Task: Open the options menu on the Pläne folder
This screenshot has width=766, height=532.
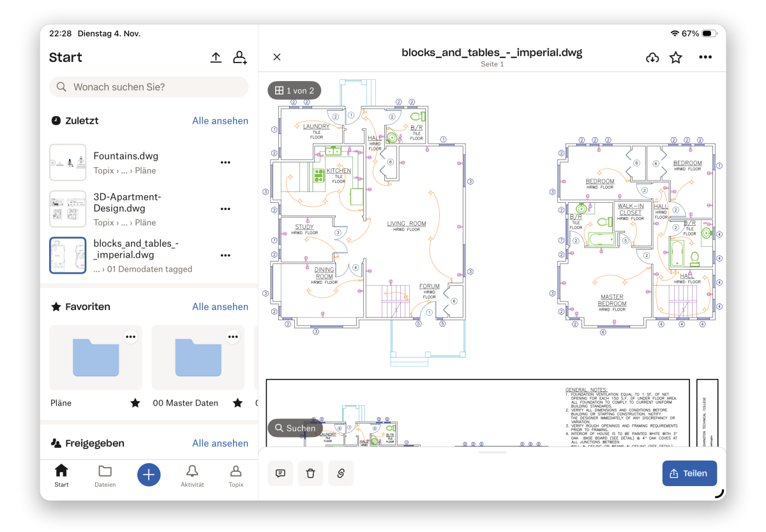Action: [x=131, y=337]
